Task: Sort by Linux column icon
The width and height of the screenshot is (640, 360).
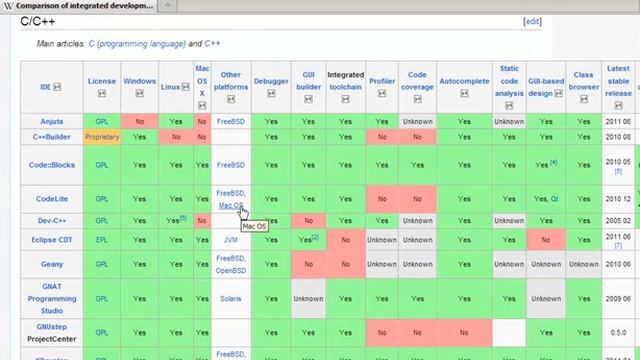Action: pyautogui.click(x=185, y=87)
